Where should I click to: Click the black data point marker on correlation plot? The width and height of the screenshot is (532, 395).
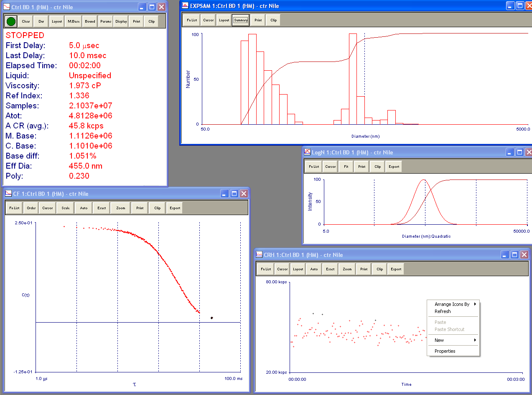[212, 318]
